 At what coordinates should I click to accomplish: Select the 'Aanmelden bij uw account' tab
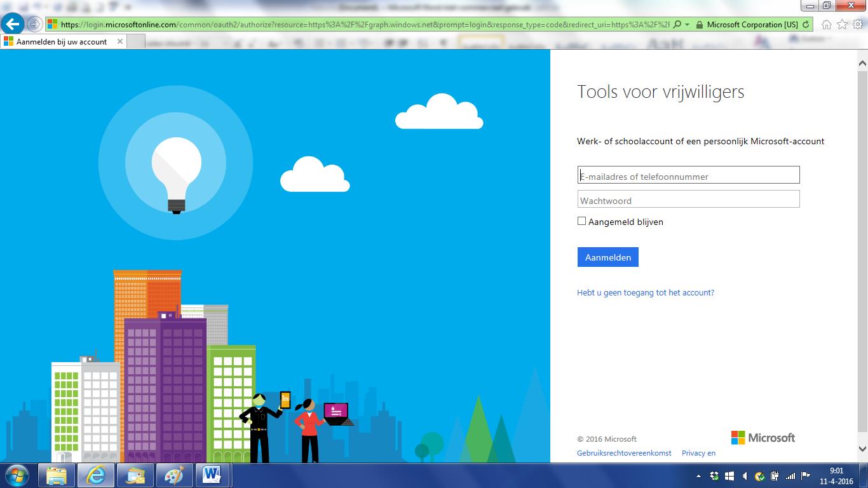click(62, 42)
